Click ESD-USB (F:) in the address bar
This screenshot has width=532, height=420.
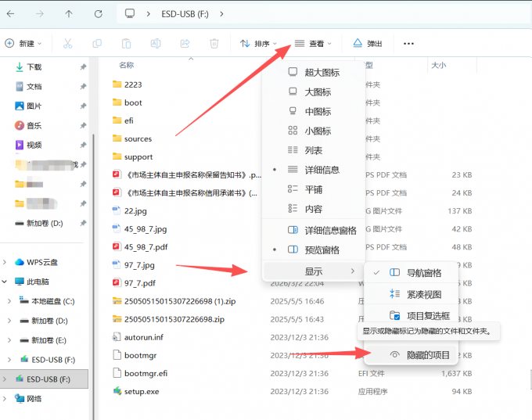(x=185, y=14)
